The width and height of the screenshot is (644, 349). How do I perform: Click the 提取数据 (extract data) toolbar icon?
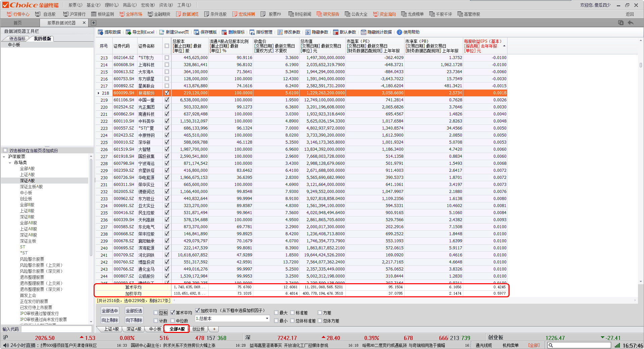pyautogui.click(x=100, y=32)
